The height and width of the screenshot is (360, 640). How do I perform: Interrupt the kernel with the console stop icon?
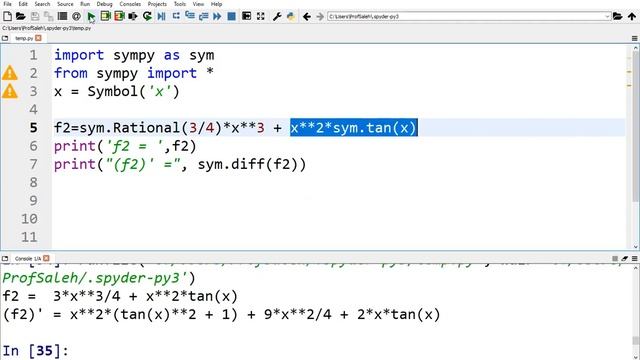point(615,258)
